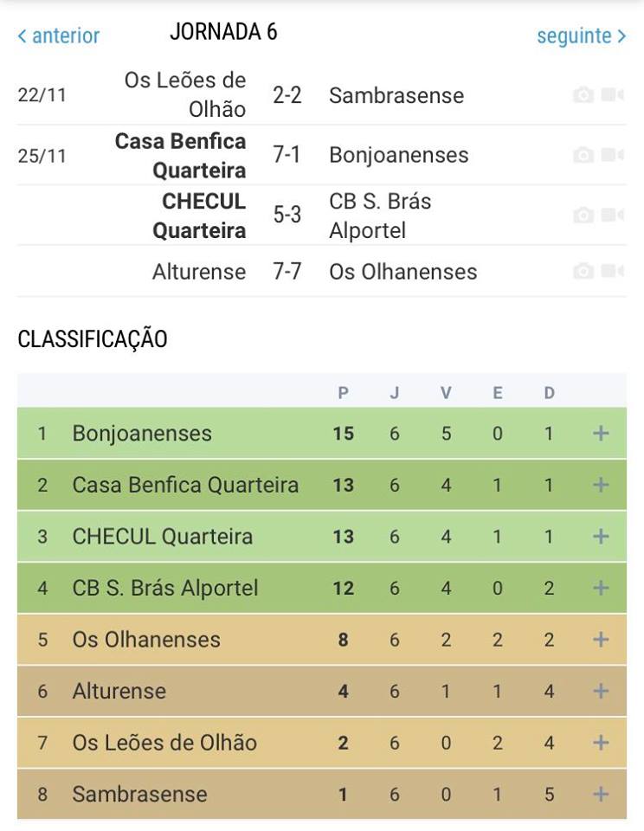This screenshot has width=644, height=831.
Task: Expand Bonjoanenses standings row with plus
Action: pos(601,434)
